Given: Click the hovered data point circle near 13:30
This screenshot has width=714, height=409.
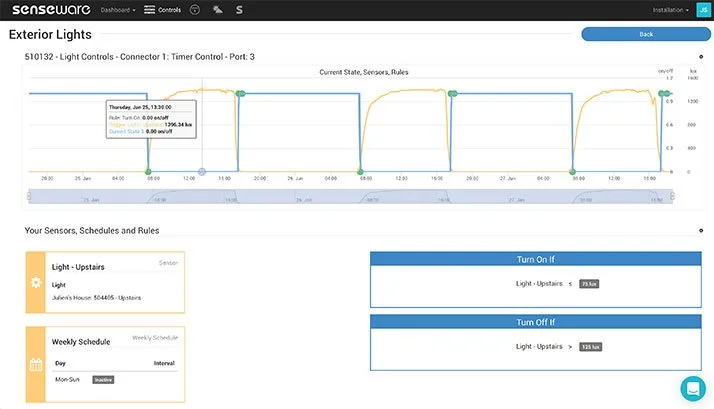Looking at the screenshot, I should (x=202, y=172).
